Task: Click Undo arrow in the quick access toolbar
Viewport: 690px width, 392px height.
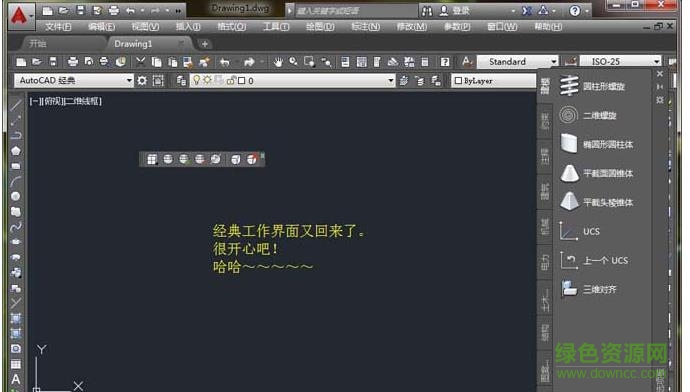Action: [130, 11]
